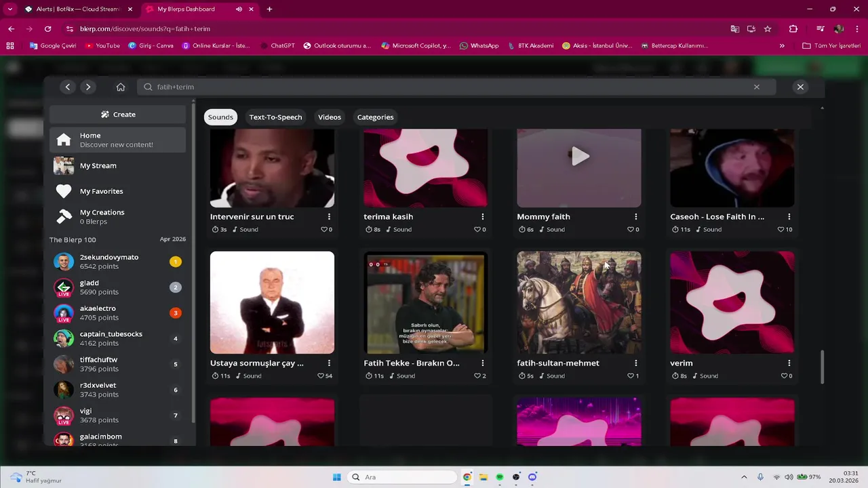Open My Stream in sidebar
868x488 pixels.
tap(118, 165)
